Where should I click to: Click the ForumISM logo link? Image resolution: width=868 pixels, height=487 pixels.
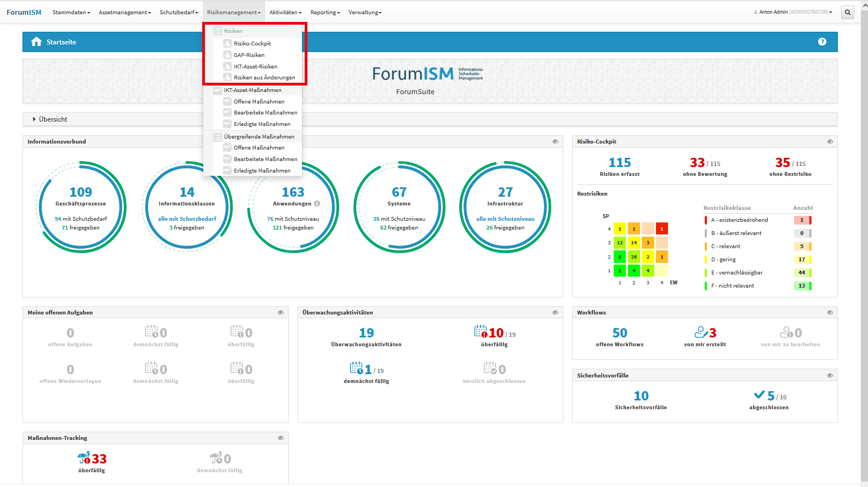(x=24, y=12)
